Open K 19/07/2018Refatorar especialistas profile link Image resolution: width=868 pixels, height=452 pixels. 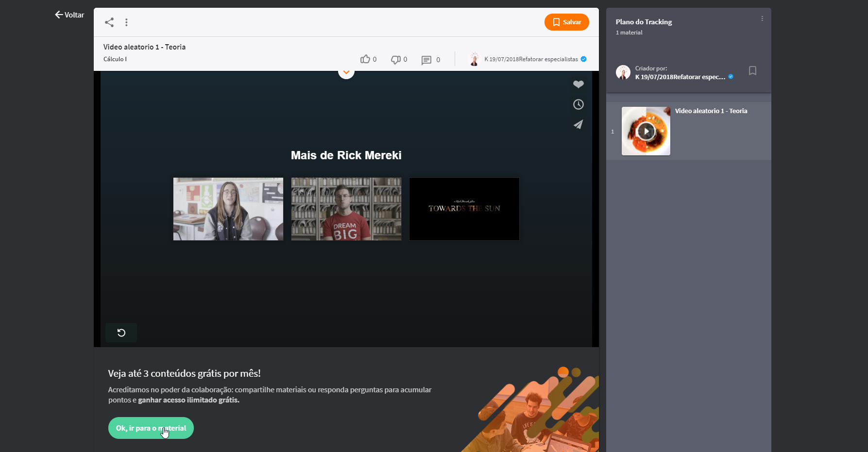[x=531, y=59]
